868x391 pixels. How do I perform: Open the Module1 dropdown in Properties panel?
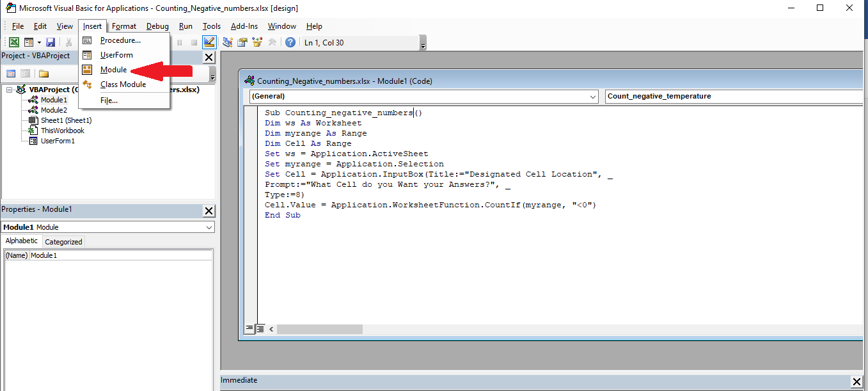209,227
